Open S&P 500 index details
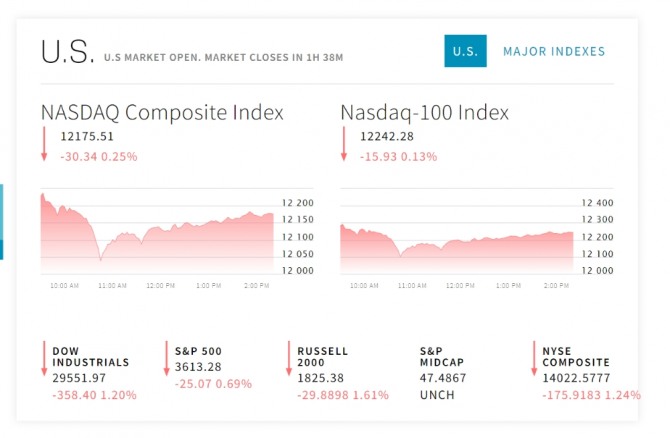Image resolution: width=670 pixels, height=438 pixels. coord(197,351)
